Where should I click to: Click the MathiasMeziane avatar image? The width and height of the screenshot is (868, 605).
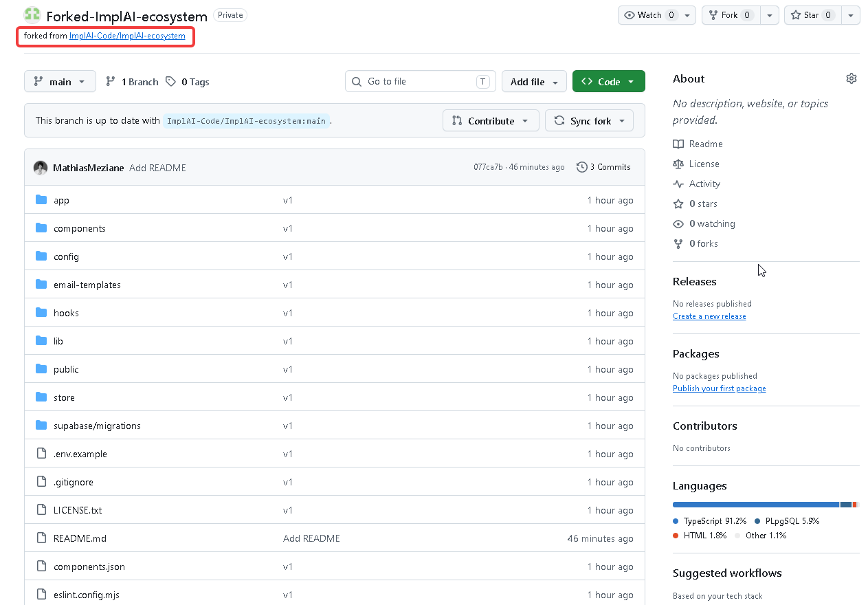click(x=41, y=168)
